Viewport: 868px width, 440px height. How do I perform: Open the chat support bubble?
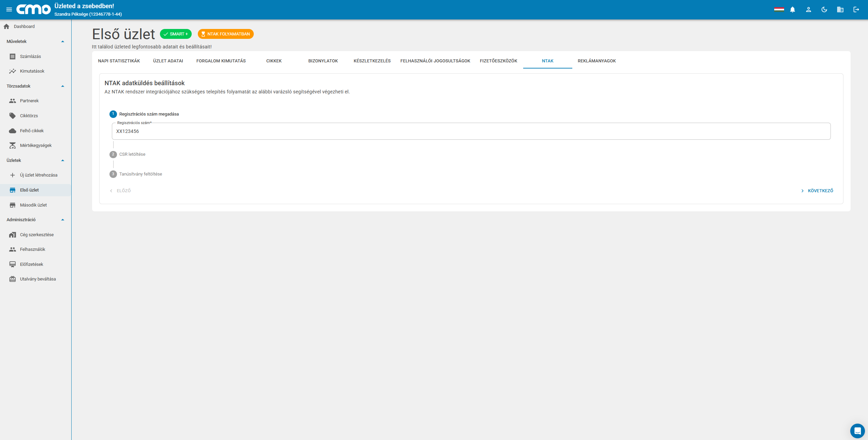pos(857,431)
